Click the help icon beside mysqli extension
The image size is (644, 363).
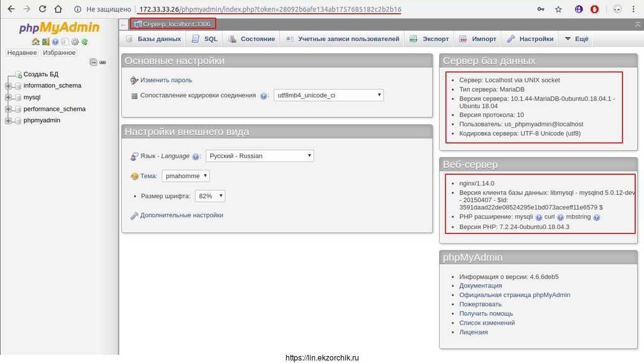click(538, 217)
